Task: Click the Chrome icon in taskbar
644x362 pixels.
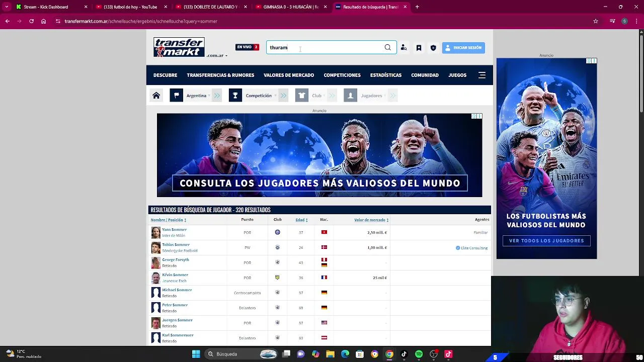Action: 389,354
